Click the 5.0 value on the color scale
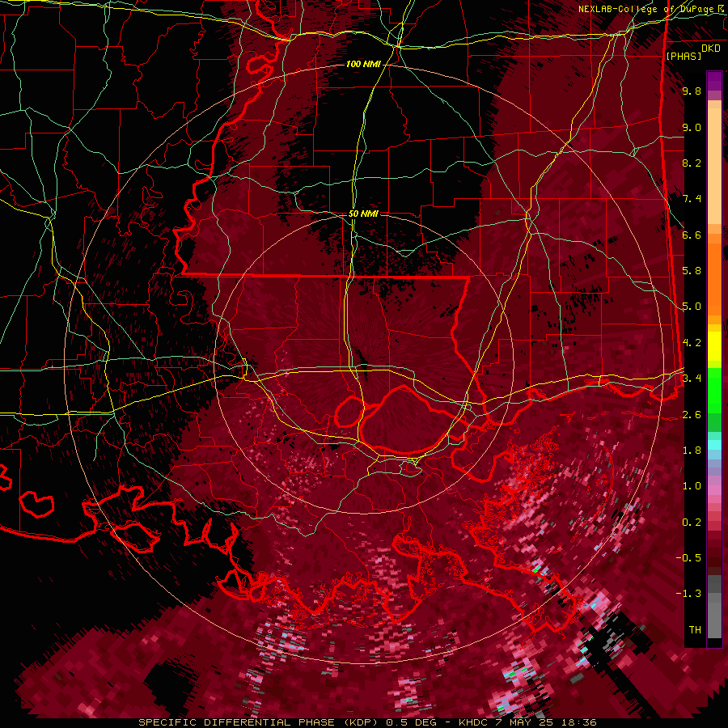 pos(692,307)
